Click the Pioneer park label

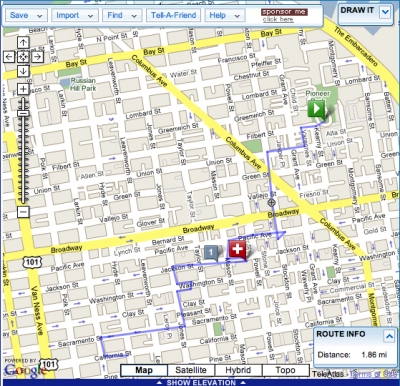click(x=317, y=93)
